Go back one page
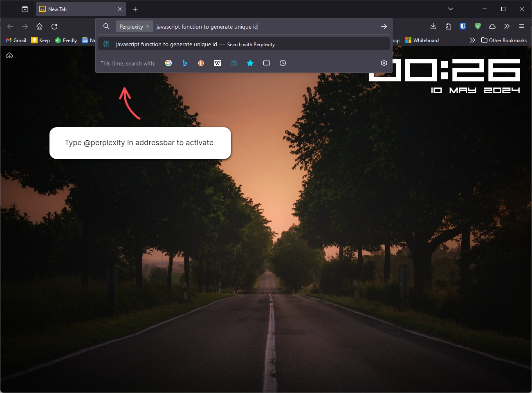This screenshot has width=532, height=393. coord(10,27)
